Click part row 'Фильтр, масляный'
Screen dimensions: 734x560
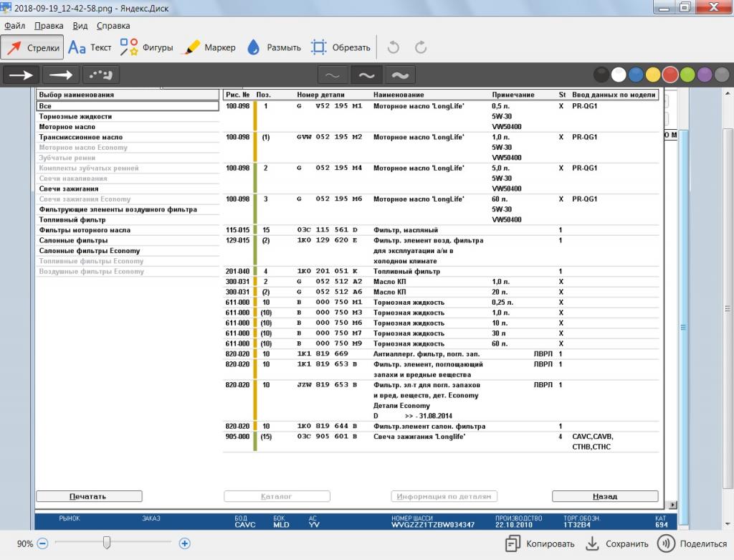[x=441, y=230]
